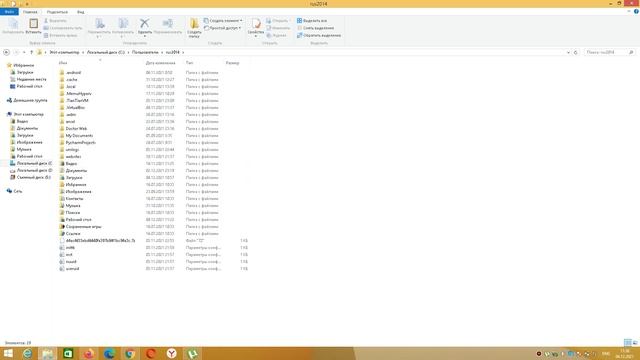The image size is (640, 360).
Task: Click the Журнал (History) ribbon item
Action: 276,35
